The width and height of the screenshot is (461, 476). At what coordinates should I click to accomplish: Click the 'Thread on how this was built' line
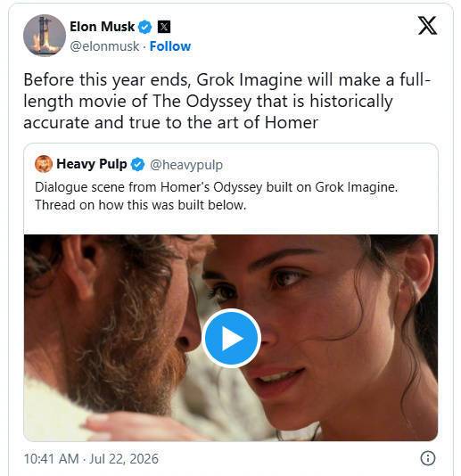click(140, 205)
